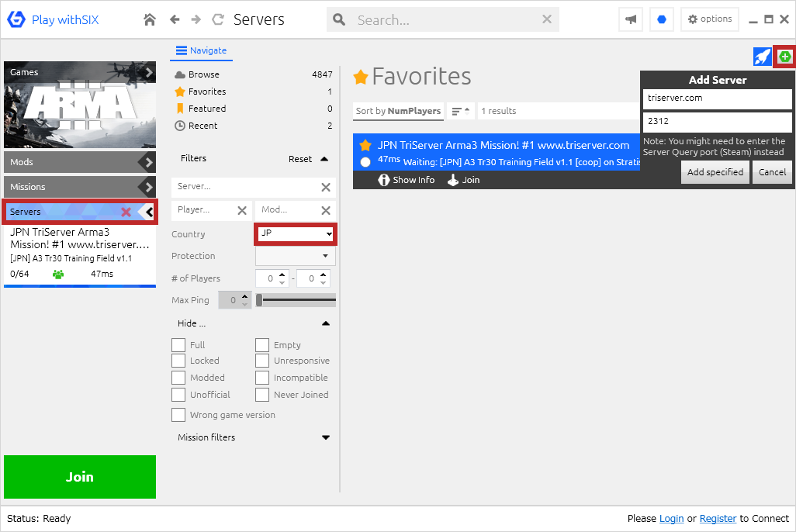Select Recent in navigation list
Image resolution: width=796 pixels, height=532 pixels.
point(254,126)
